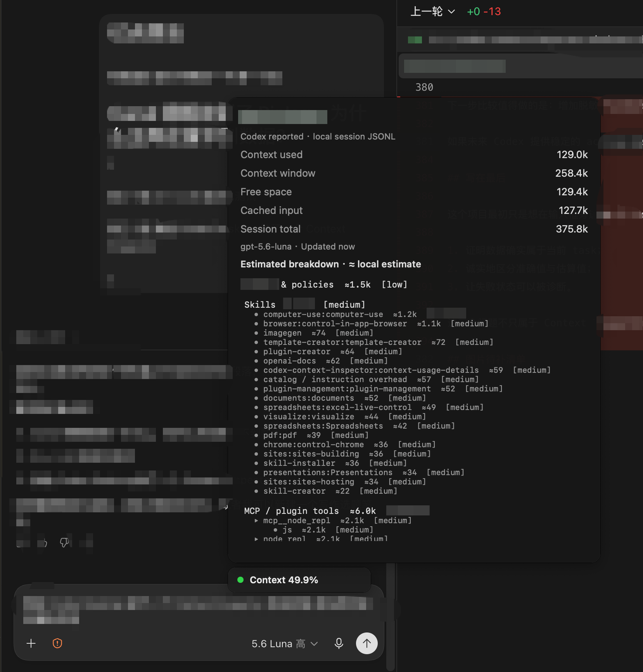
Task: Select the js ≈2.1k sub-item
Action: pos(323,530)
